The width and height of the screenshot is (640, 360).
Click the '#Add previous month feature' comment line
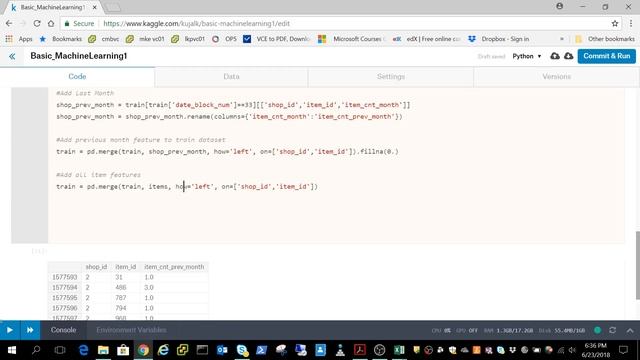pyautogui.click(x=141, y=140)
